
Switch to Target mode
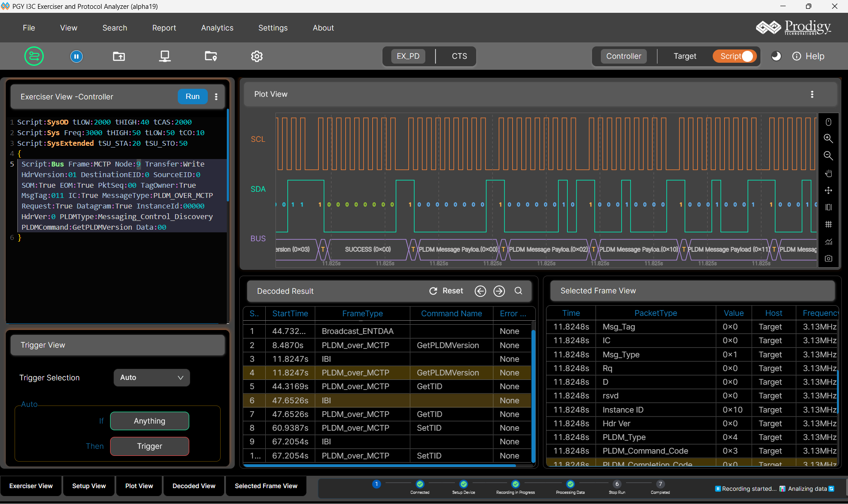[684, 56]
